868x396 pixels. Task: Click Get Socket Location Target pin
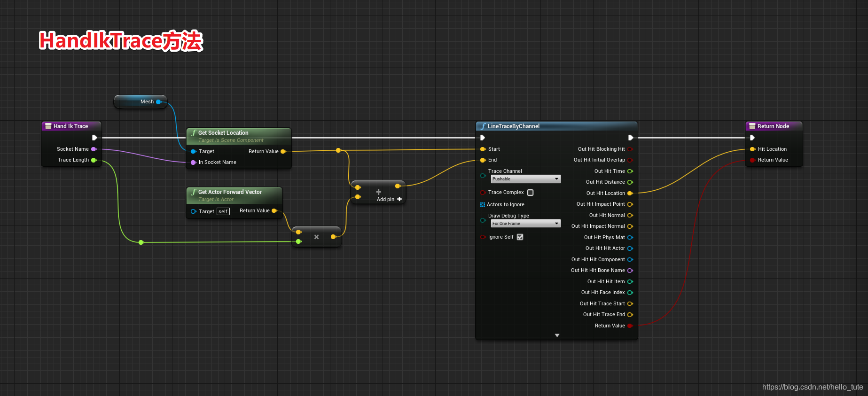click(193, 151)
